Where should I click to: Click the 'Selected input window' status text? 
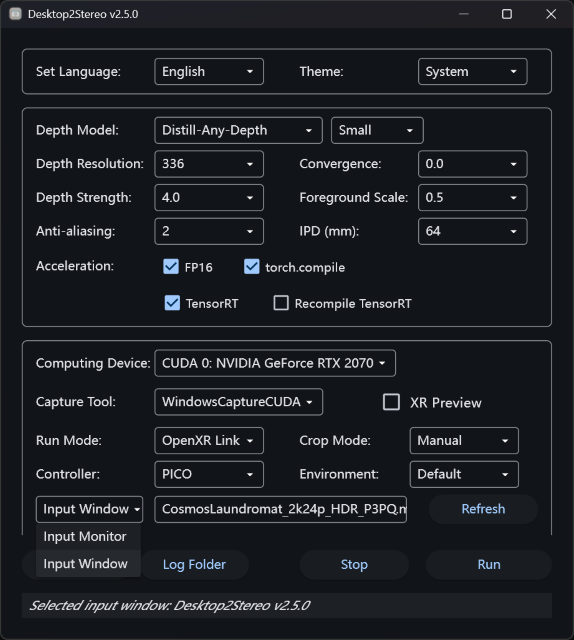pos(170,605)
